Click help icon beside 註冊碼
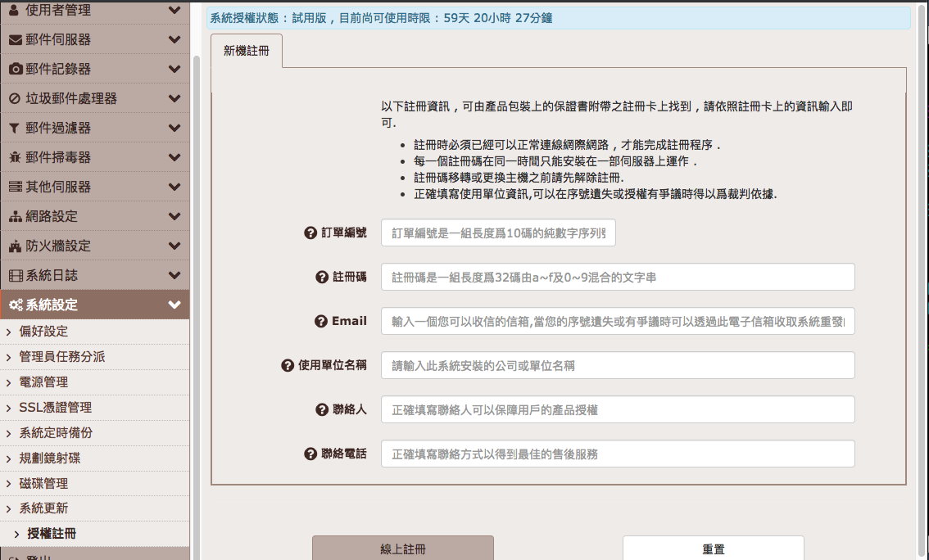Viewport: 929px width, 560px height. click(x=322, y=277)
